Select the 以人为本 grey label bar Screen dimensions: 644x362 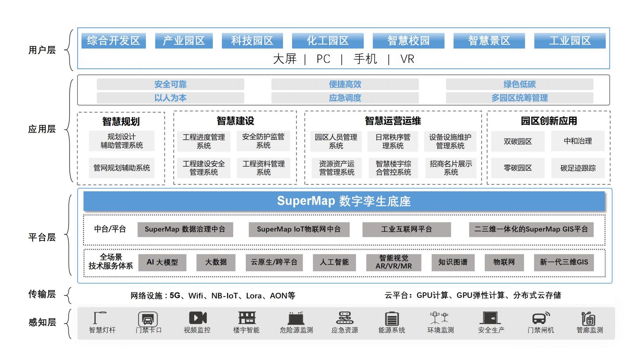tap(170, 98)
